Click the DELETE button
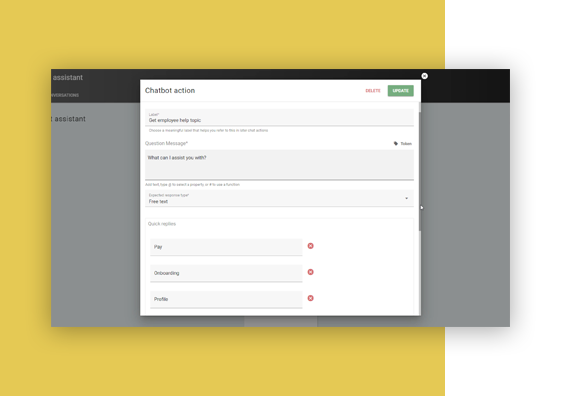 point(373,91)
